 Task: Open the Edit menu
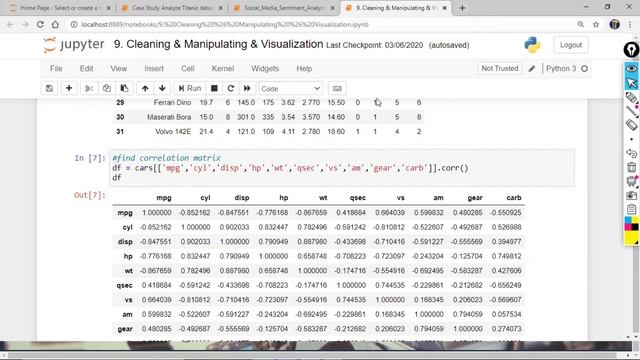[x=87, y=69]
